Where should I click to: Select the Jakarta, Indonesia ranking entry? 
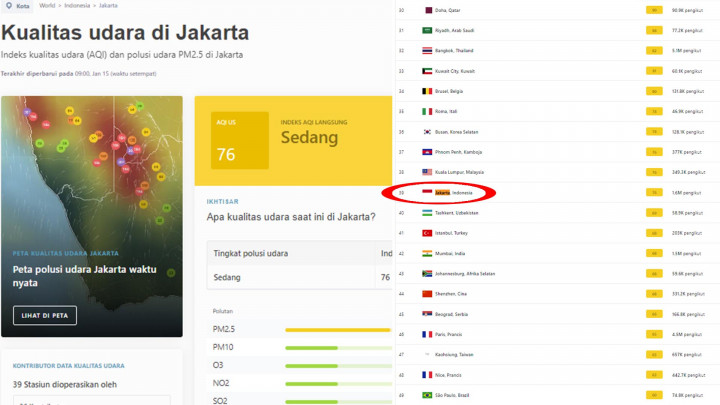coord(454,193)
